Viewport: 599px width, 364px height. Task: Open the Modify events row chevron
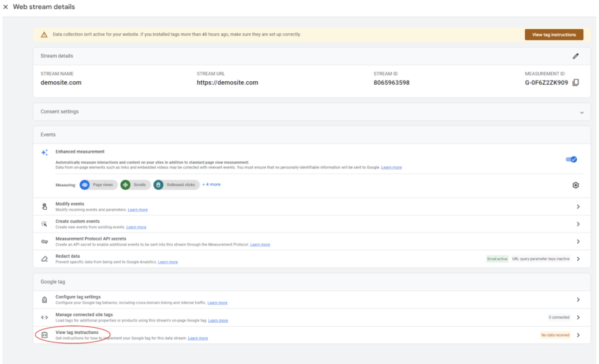[579, 206]
